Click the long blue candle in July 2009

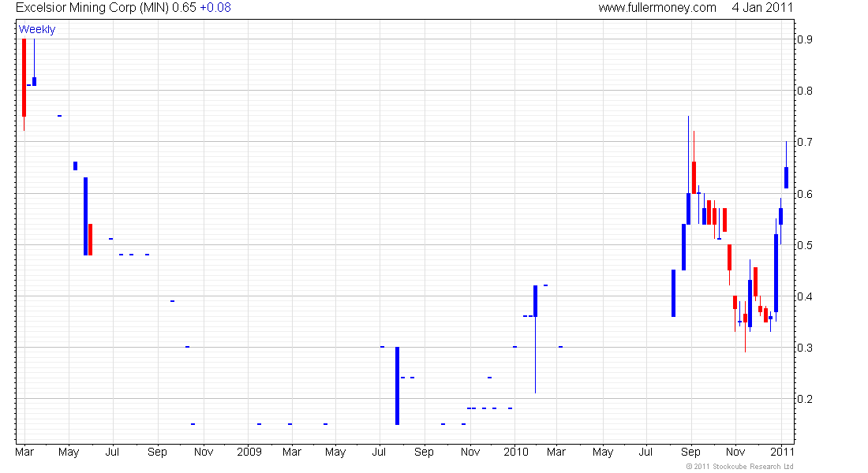click(x=398, y=385)
